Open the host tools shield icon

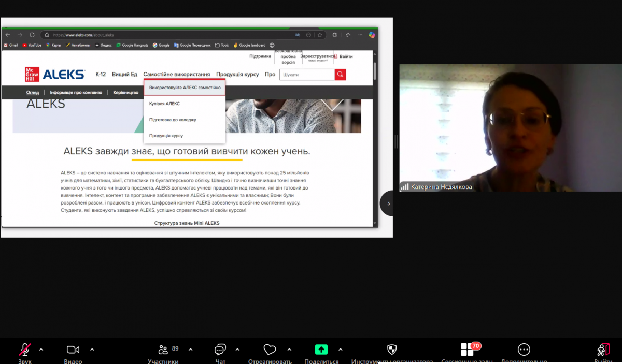tap(392, 350)
